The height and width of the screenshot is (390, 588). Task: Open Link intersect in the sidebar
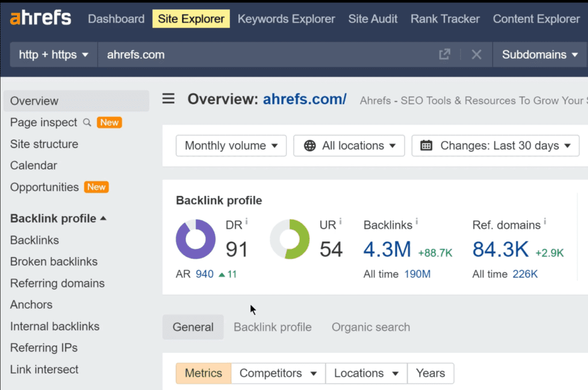(x=44, y=369)
